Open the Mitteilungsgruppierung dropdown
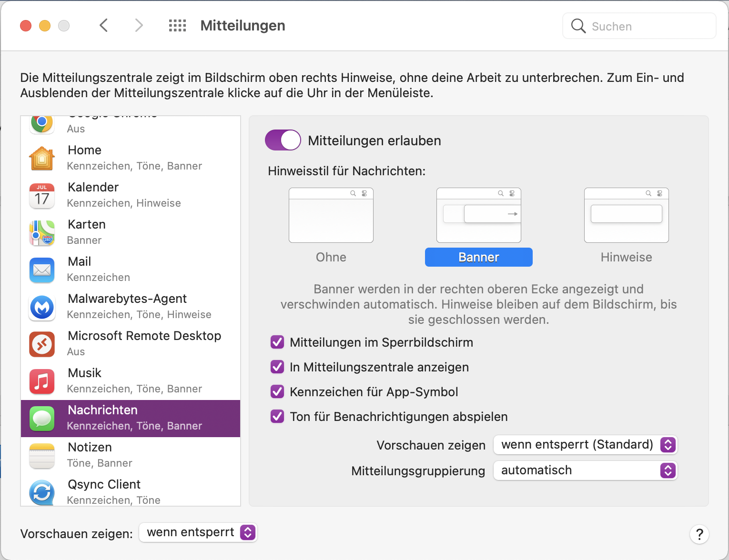Screen dimensions: 729x560 [x=585, y=470]
